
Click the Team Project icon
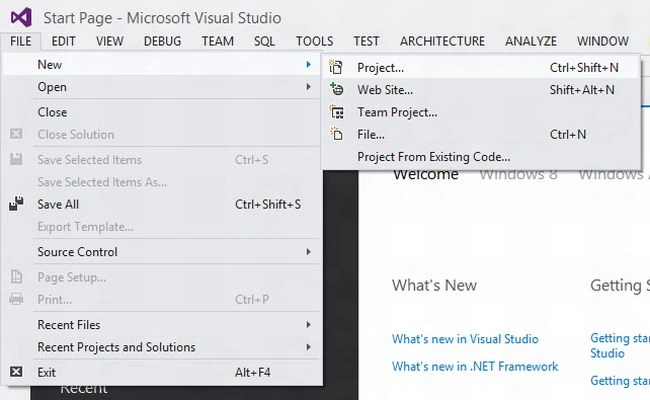pos(336,112)
